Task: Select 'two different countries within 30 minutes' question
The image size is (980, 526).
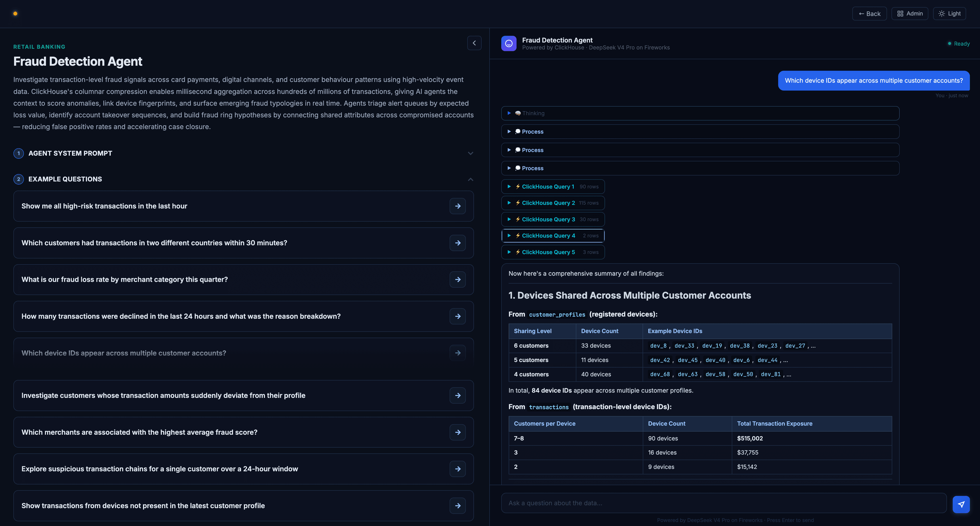Action: tap(243, 243)
